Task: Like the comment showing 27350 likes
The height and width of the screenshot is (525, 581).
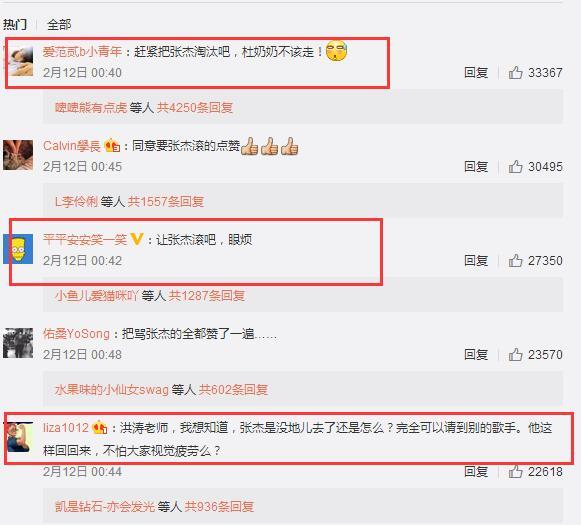Action: 515,260
